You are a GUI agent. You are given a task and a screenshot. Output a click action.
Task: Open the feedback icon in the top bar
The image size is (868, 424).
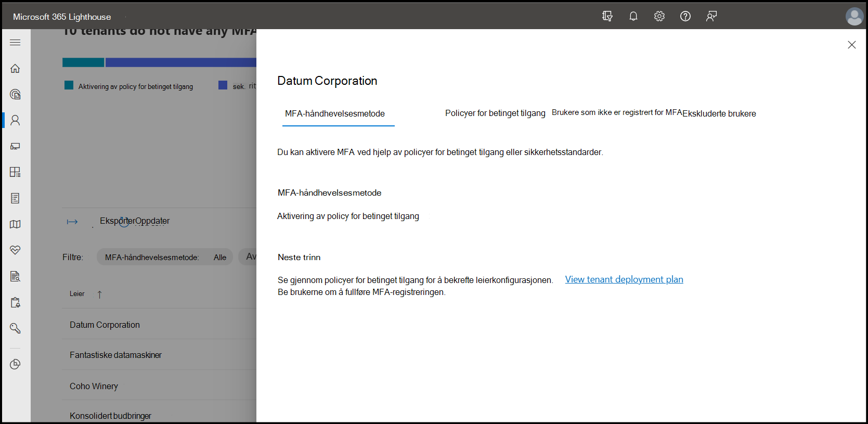[x=711, y=16]
